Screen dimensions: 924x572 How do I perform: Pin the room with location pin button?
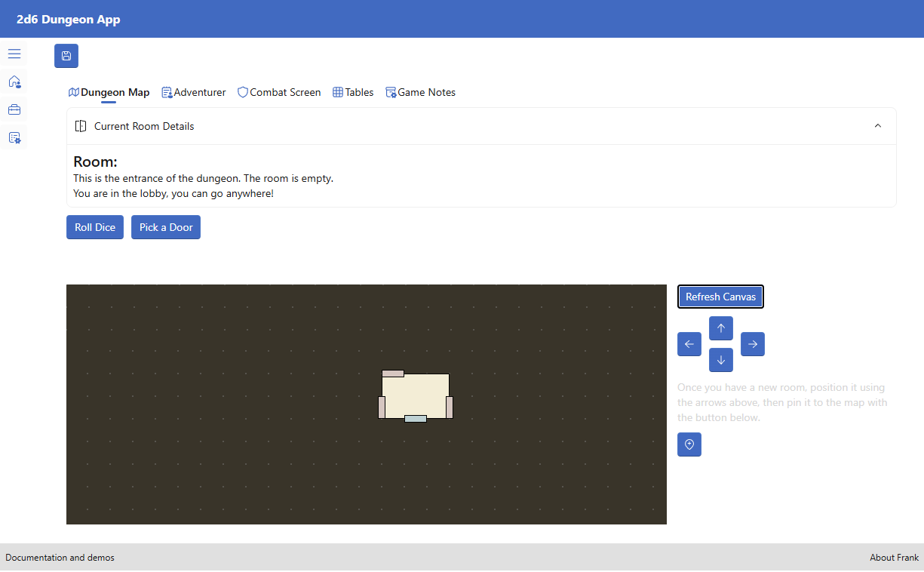pyautogui.click(x=689, y=444)
